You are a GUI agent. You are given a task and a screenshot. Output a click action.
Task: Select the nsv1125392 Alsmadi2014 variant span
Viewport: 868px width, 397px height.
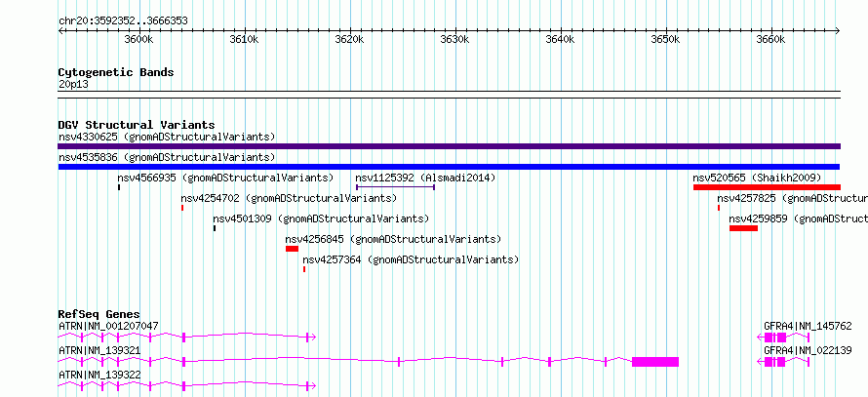click(395, 187)
